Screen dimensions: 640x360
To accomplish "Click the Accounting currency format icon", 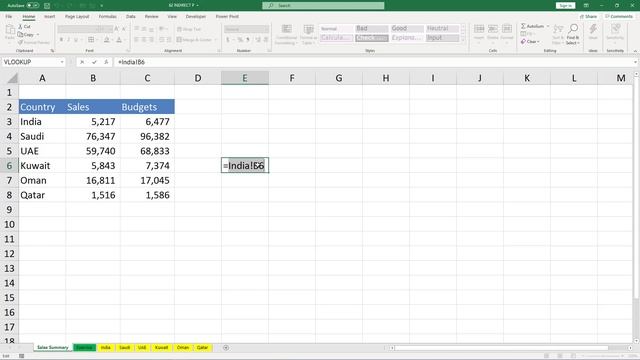I will [x=228, y=40].
